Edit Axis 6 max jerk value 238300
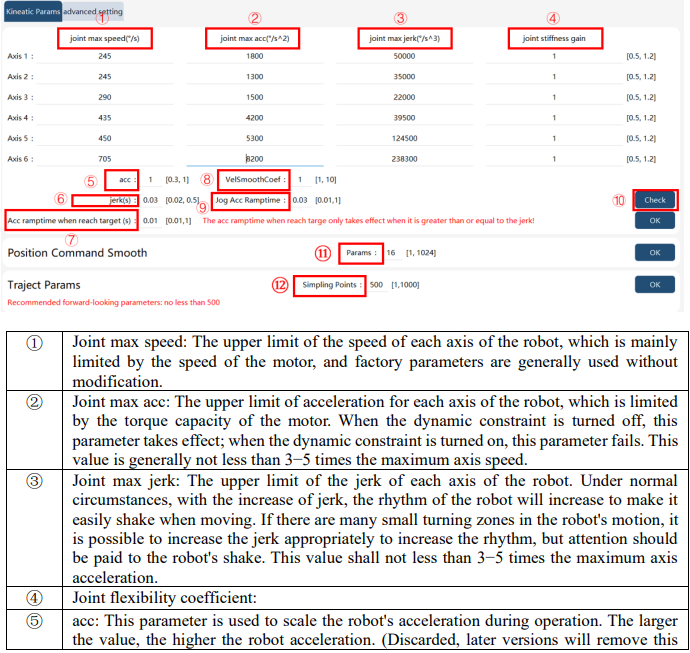The image size is (690, 653). coord(404,159)
